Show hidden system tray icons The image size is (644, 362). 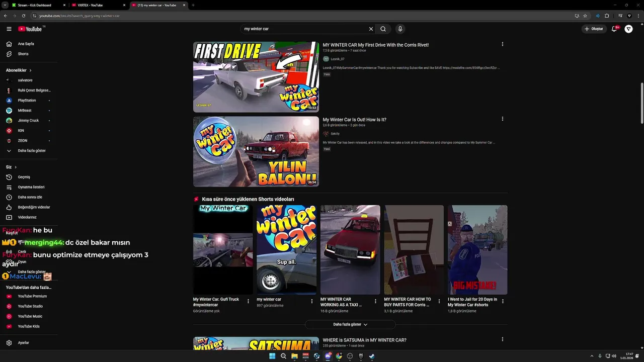[592, 356]
